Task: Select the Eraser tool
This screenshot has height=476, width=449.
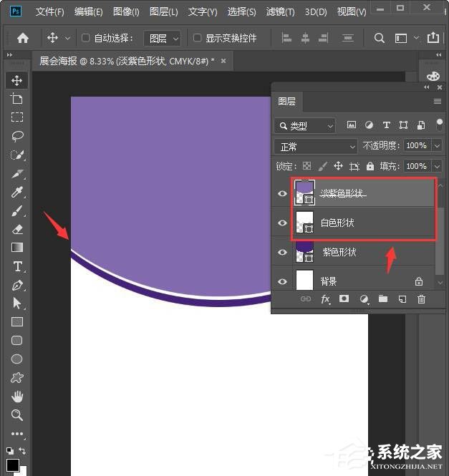Action: tap(17, 229)
